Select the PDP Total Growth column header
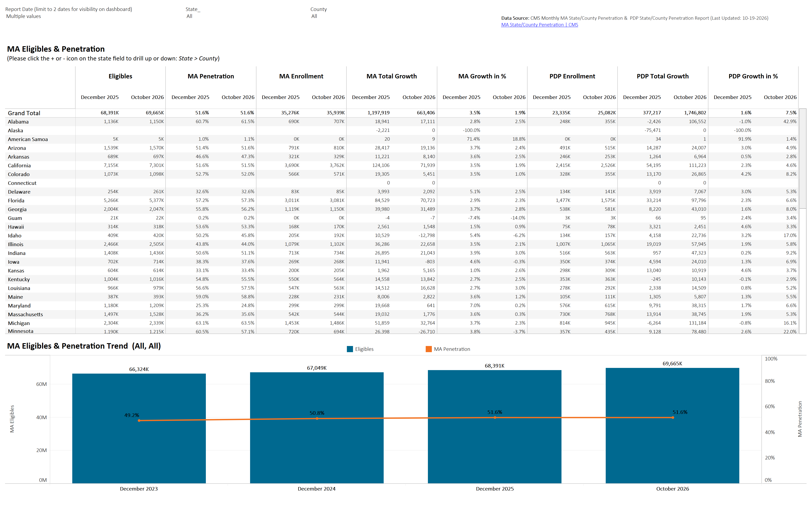The image size is (812, 512). pos(663,76)
